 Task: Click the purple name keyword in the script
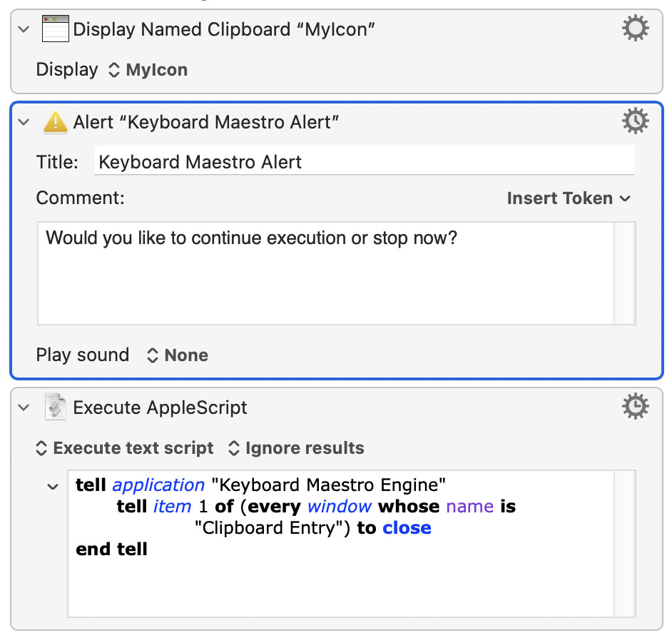click(470, 507)
